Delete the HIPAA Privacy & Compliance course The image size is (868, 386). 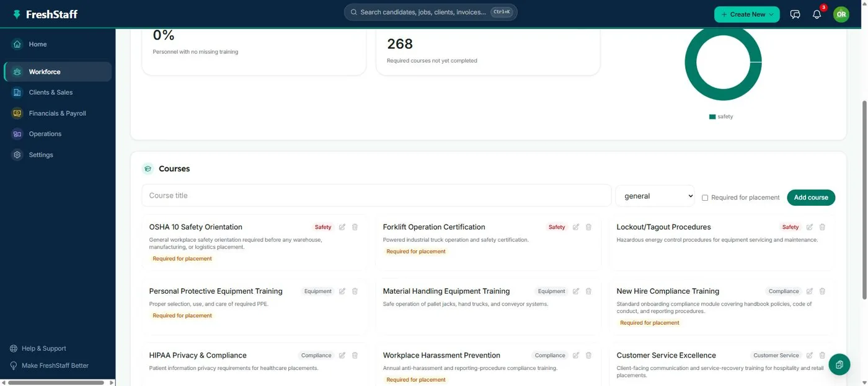coord(355,356)
